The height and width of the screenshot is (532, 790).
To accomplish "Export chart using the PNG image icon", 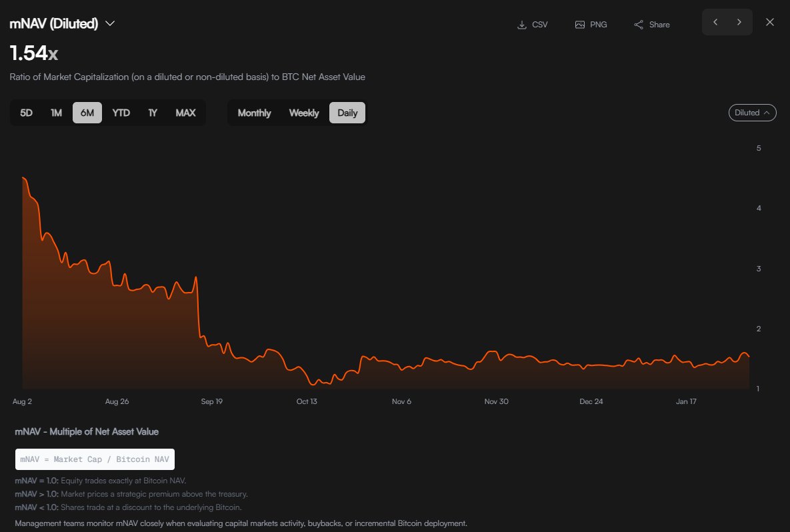I will (x=580, y=25).
